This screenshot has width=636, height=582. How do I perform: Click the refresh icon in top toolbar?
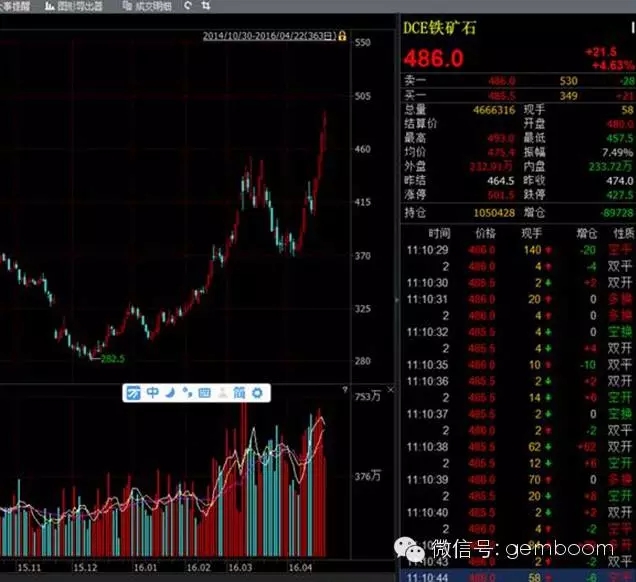point(189,6)
